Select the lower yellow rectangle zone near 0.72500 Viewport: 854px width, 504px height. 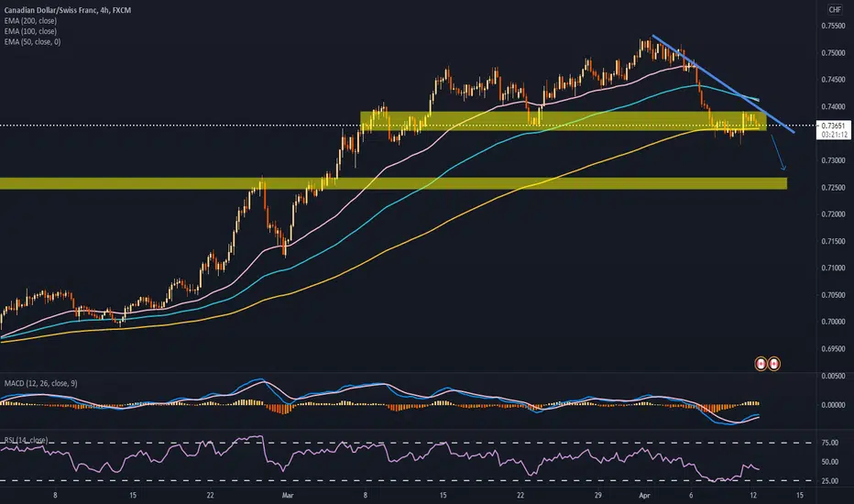(393, 183)
